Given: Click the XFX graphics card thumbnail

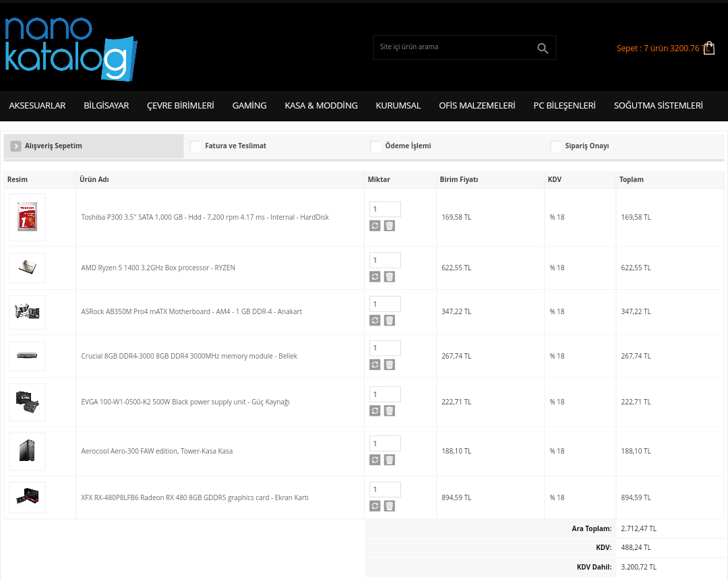Looking at the screenshot, I should click(28, 497).
